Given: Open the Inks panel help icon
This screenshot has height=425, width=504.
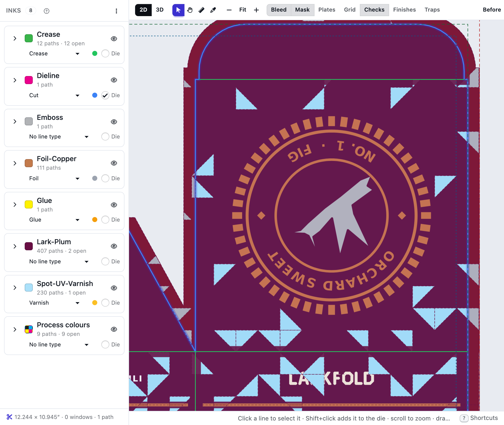Looking at the screenshot, I should (46, 11).
